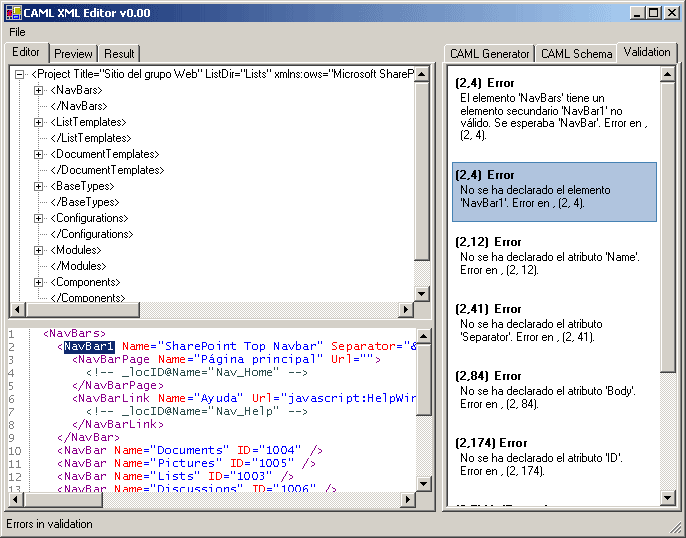Expand the <Configurations> tree node
This screenshot has height=538, width=686.
point(38,218)
